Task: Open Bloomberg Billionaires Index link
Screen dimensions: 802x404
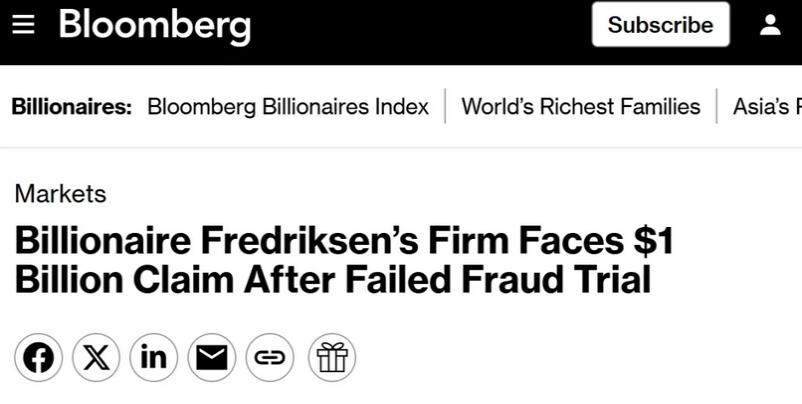Action: click(288, 107)
